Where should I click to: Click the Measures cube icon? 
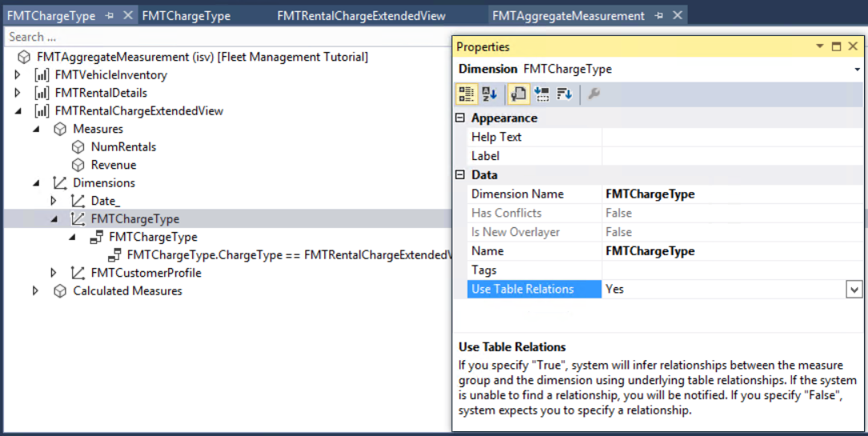[60, 129]
